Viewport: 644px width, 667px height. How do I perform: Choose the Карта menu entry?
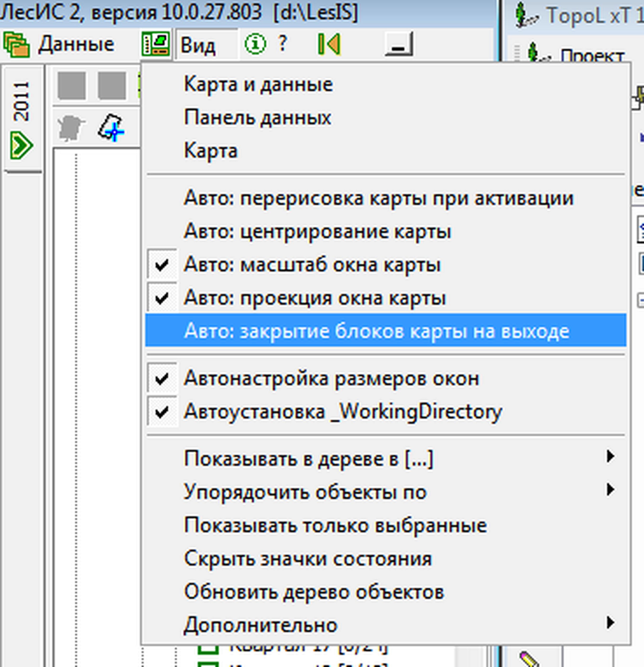tap(386, 151)
